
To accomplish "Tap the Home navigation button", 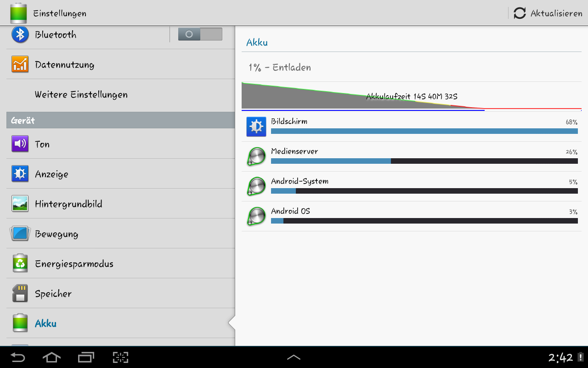I will [x=51, y=357].
